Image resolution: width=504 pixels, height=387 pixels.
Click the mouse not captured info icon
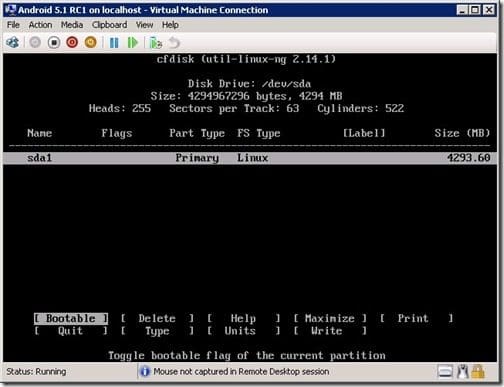click(145, 371)
